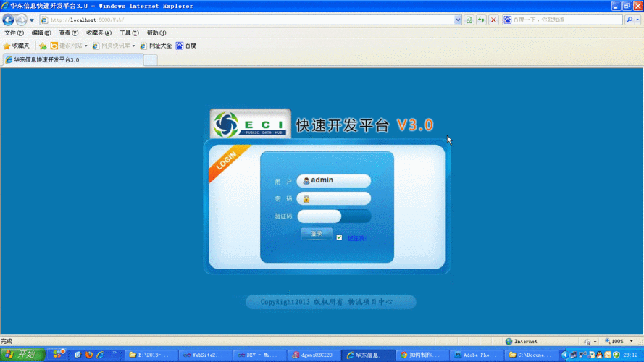Screen dimensions: 644x362
Task: Click the ECI logo image
Action: pyautogui.click(x=251, y=124)
